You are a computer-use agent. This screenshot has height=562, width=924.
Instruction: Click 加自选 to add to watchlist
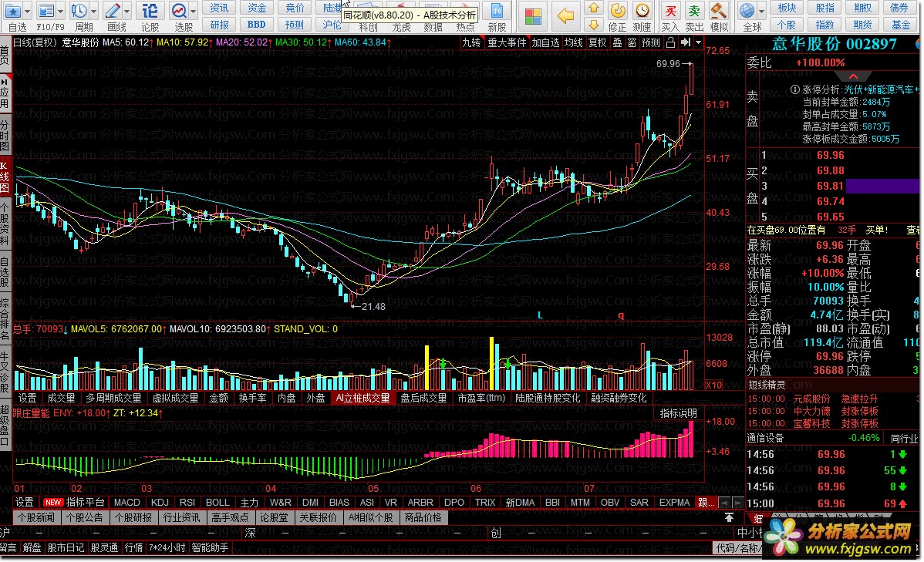(545, 42)
